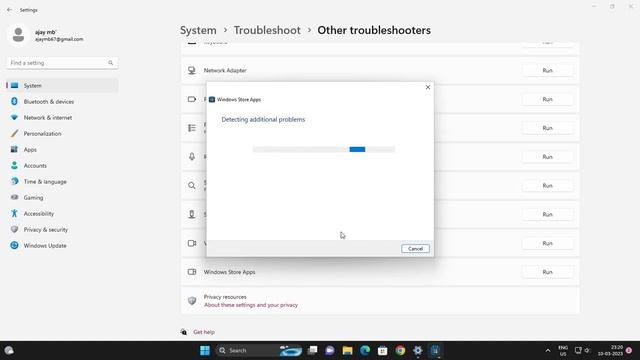Click the search magnifier in Find a setting
Viewport: 640px width, 360px height.
111,63
